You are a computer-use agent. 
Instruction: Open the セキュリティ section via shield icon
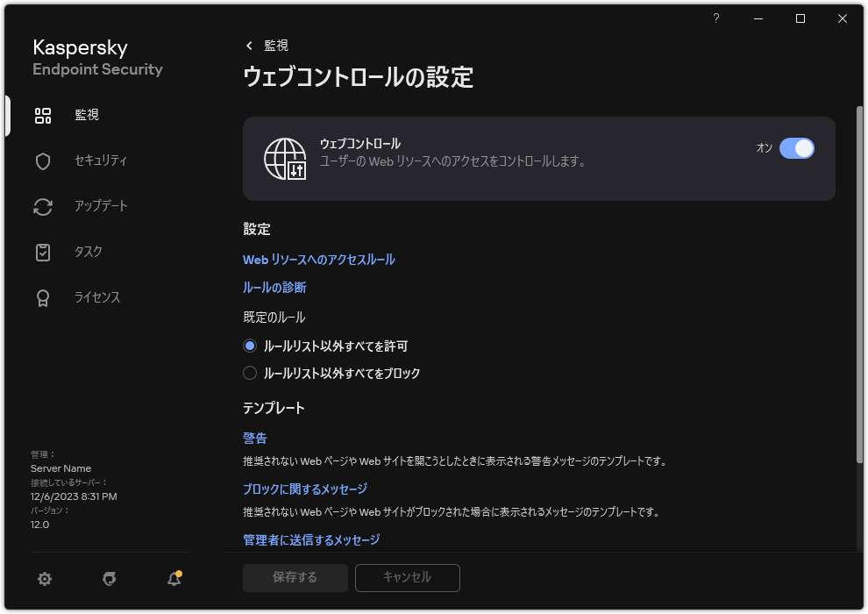(43, 161)
